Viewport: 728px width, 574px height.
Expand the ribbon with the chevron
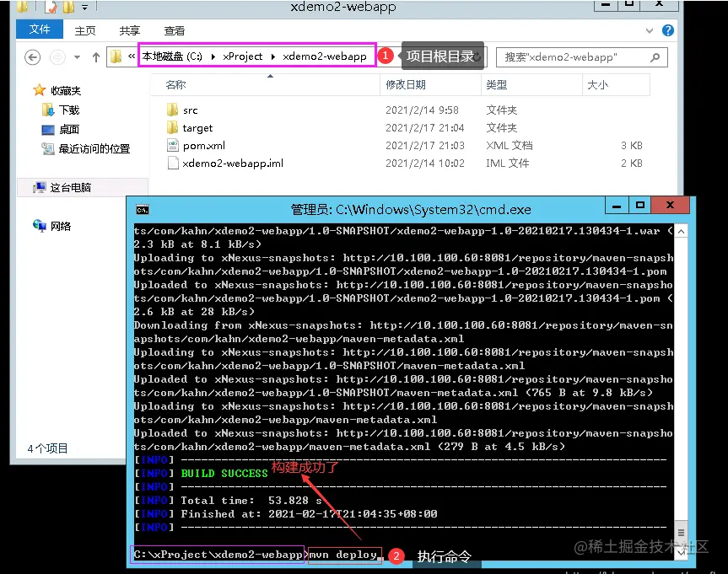click(649, 30)
